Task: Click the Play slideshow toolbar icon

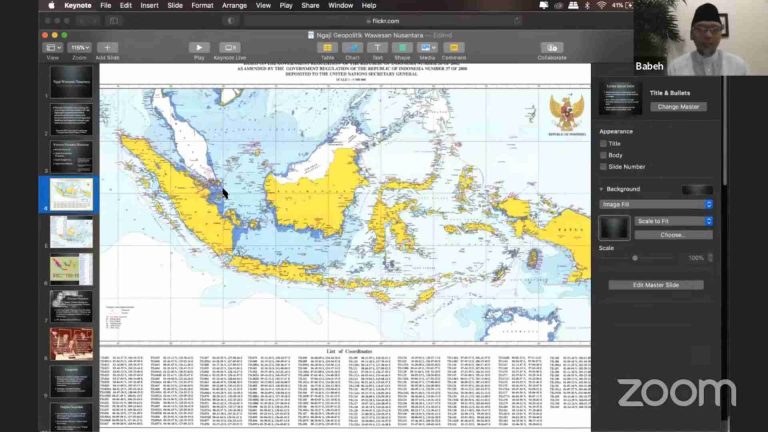Action: click(x=199, y=47)
